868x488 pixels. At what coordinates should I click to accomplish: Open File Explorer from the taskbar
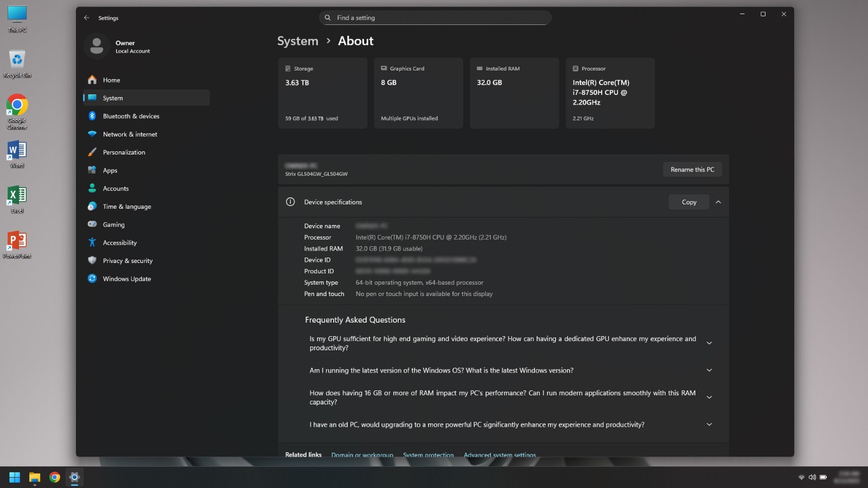pos(35,477)
